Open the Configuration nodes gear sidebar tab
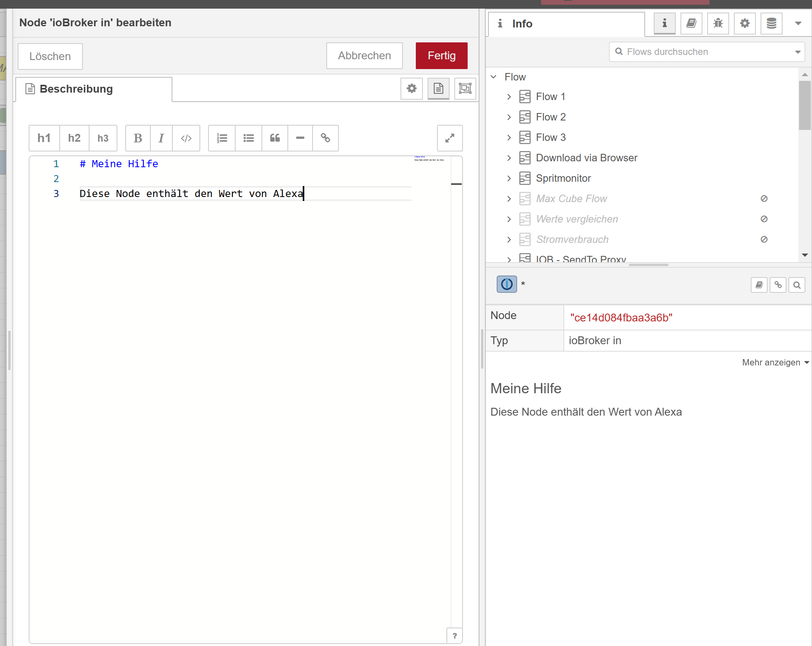This screenshot has width=812, height=646. pyautogui.click(x=745, y=24)
